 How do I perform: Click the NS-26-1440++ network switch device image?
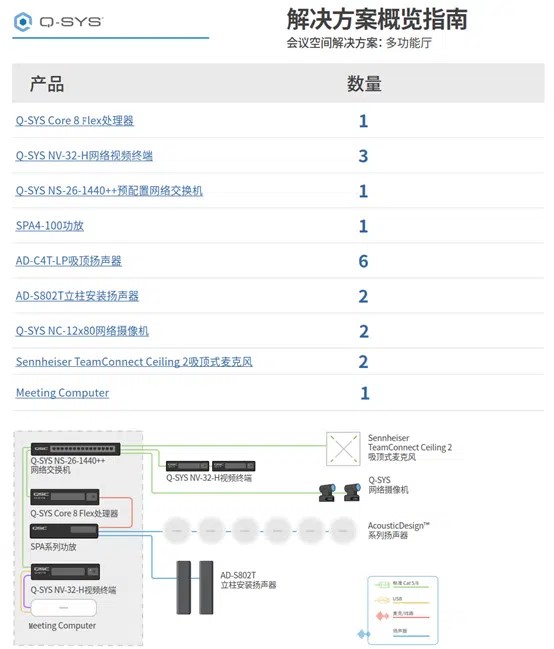[x=75, y=449]
